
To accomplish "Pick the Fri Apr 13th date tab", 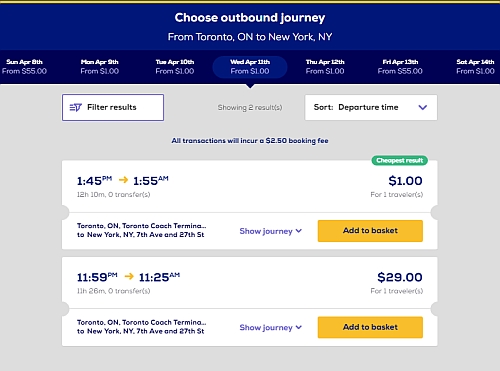I will (x=400, y=66).
